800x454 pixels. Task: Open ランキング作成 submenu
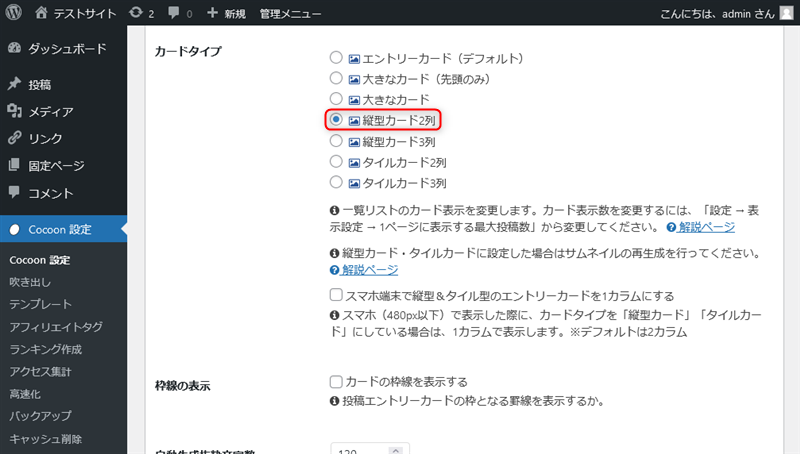(45, 349)
